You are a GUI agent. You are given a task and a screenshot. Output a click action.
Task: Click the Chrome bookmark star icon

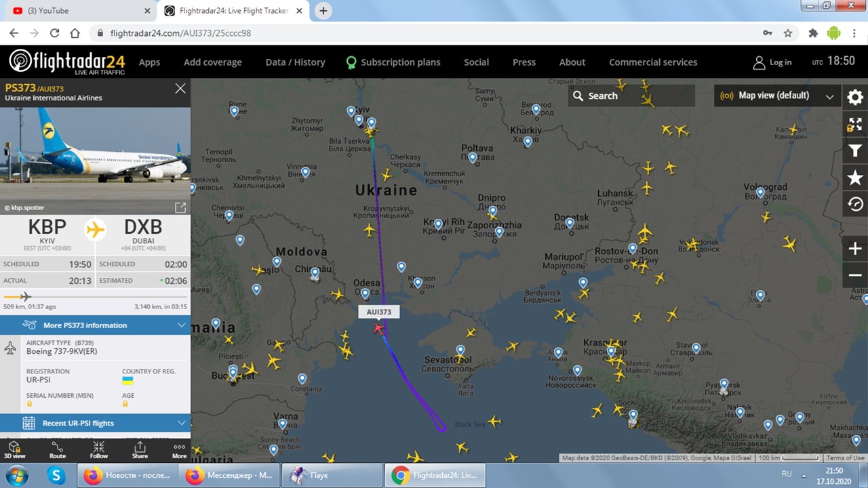point(788,33)
